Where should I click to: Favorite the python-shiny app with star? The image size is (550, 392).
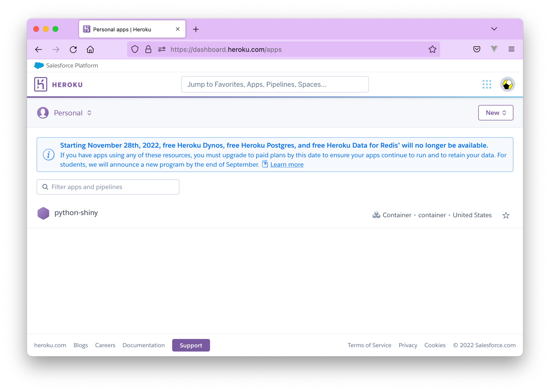tap(506, 215)
